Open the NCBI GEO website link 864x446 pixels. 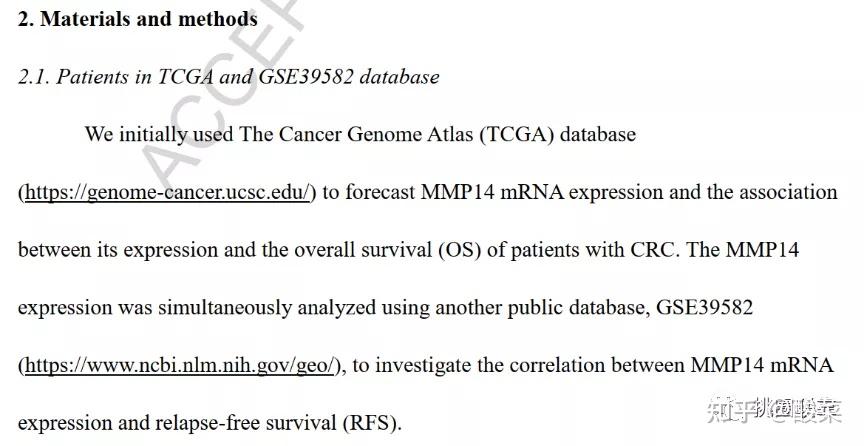[182, 365]
